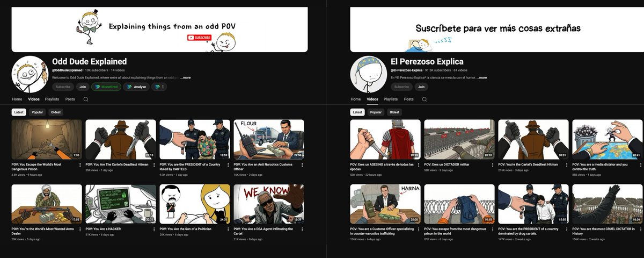Open the Roman ASESINO 20:59 thumbnail
Screen dimensions: 644x258
click(386, 140)
